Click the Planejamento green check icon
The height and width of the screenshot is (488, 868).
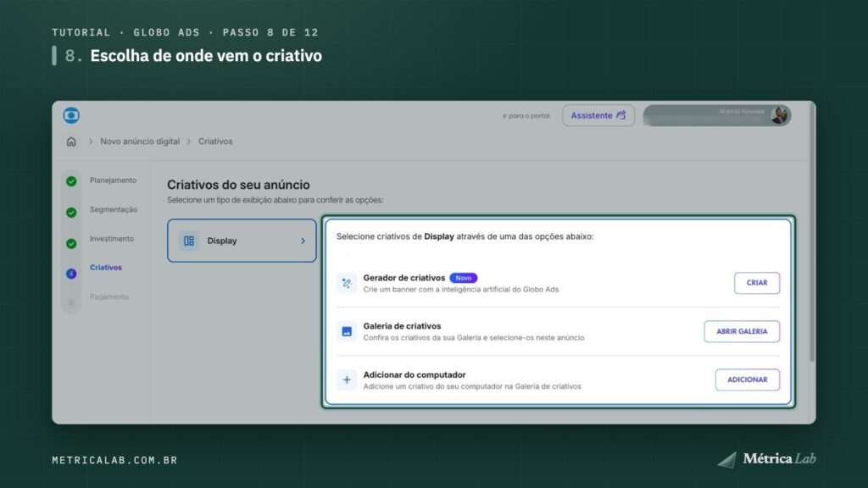point(71,181)
